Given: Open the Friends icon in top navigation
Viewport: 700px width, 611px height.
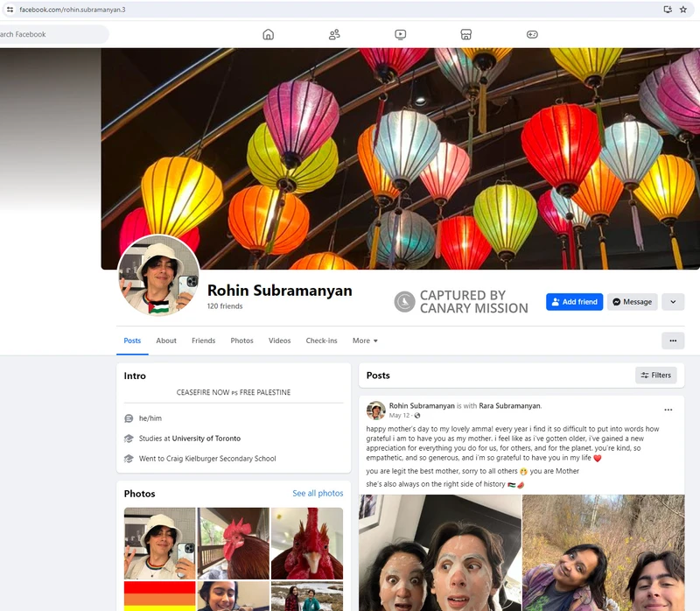Looking at the screenshot, I should [x=334, y=34].
